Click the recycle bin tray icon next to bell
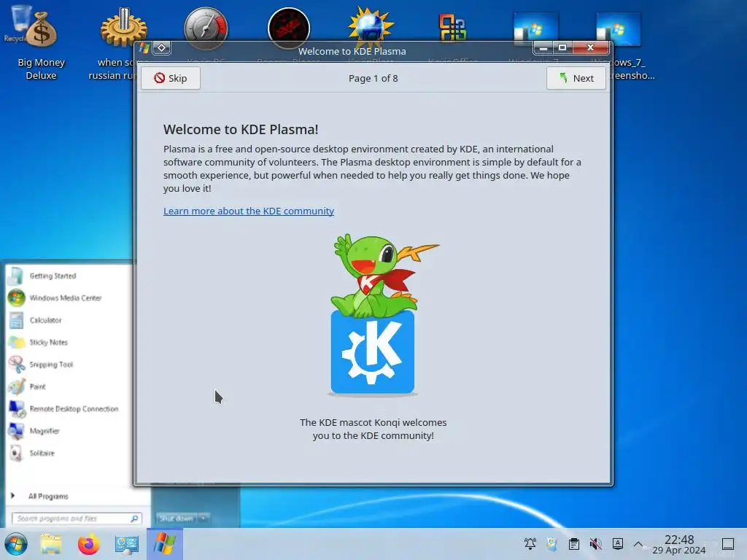The image size is (747, 560). [552, 544]
